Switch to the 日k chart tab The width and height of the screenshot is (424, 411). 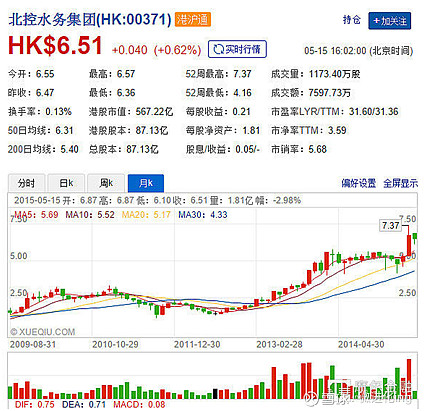(66, 183)
